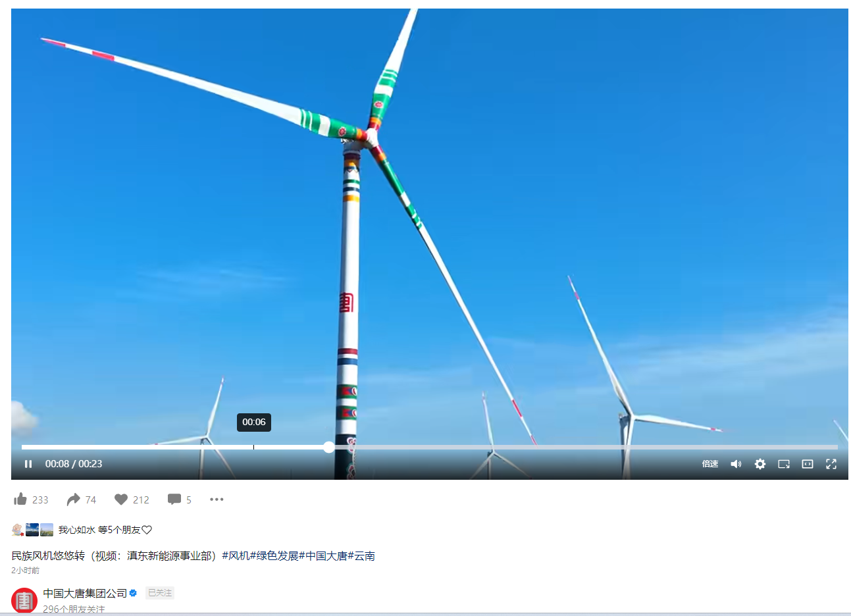Viewport: 851px width, 616px height.
Task: Open the #风机 hashtag link
Action: [236, 556]
